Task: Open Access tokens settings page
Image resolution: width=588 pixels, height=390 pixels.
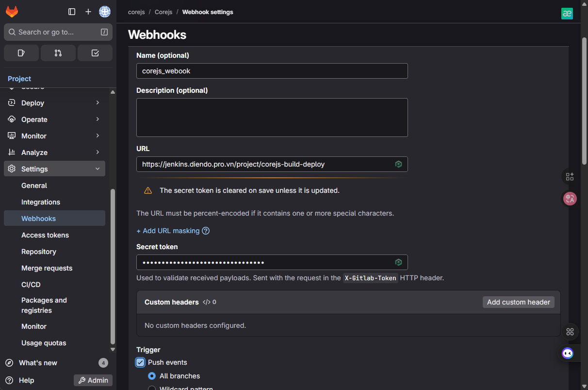Action: pyautogui.click(x=45, y=235)
